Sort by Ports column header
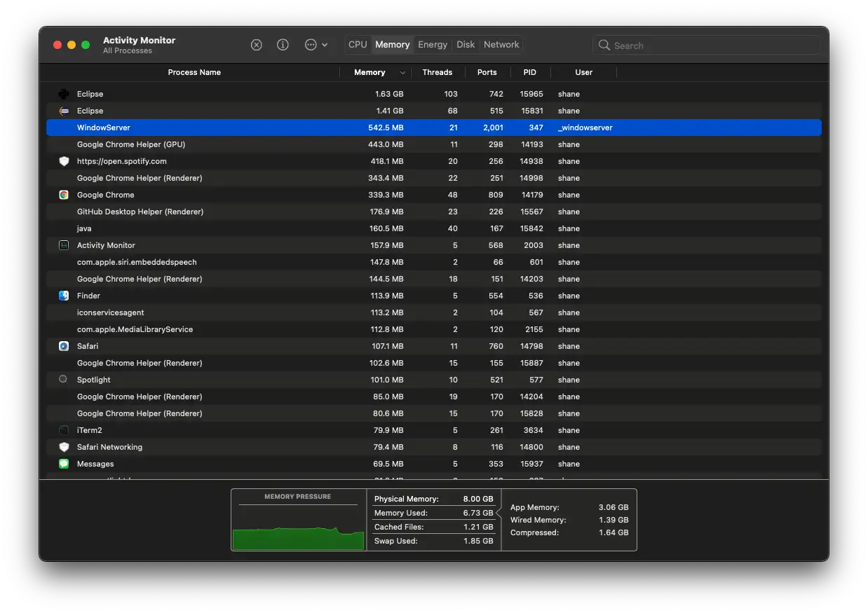This screenshot has height=613, width=868. [x=487, y=72]
